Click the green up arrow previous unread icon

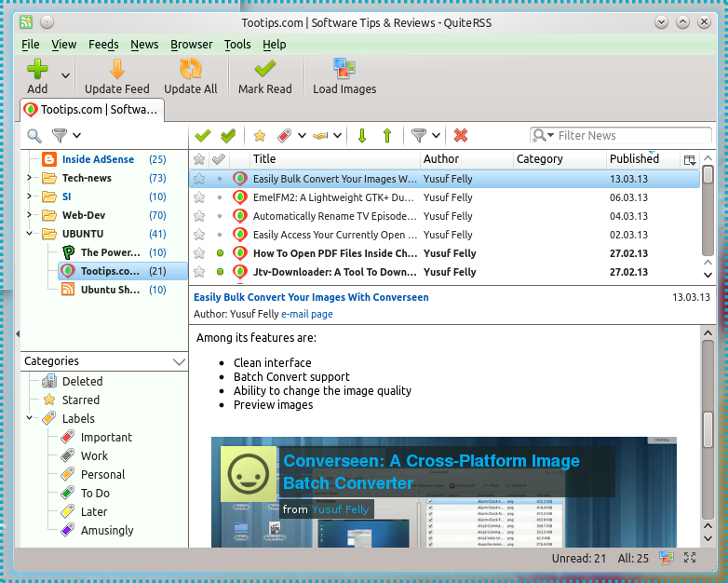click(x=387, y=136)
